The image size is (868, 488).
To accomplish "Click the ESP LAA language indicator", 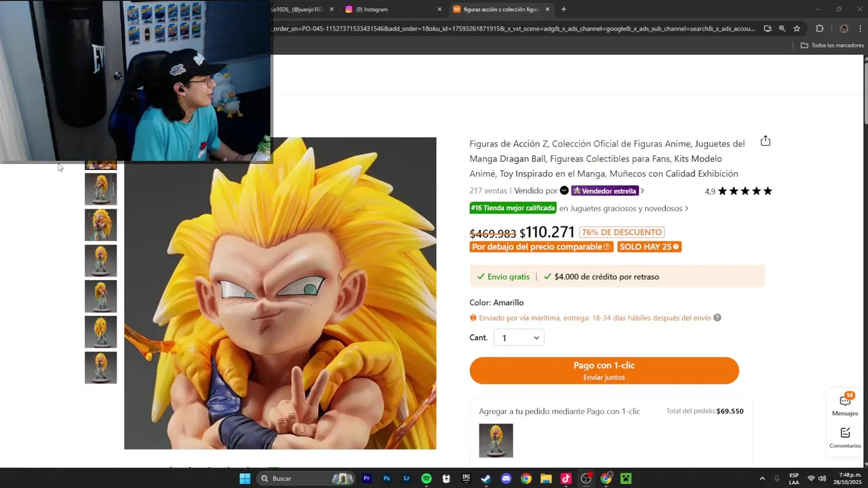I will click(x=794, y=479).
